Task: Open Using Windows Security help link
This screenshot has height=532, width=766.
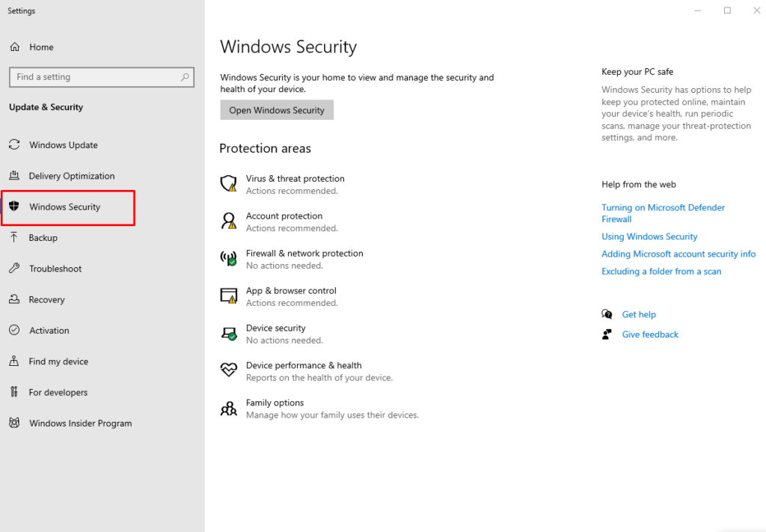Action: (649, 237)
